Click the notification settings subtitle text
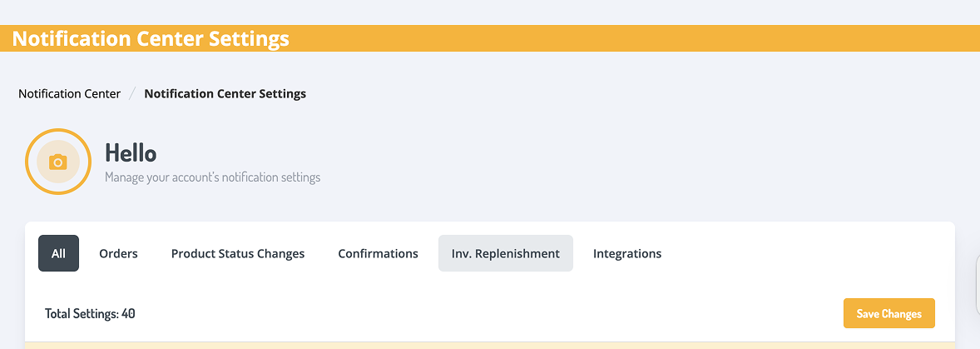 coord(212,177)
